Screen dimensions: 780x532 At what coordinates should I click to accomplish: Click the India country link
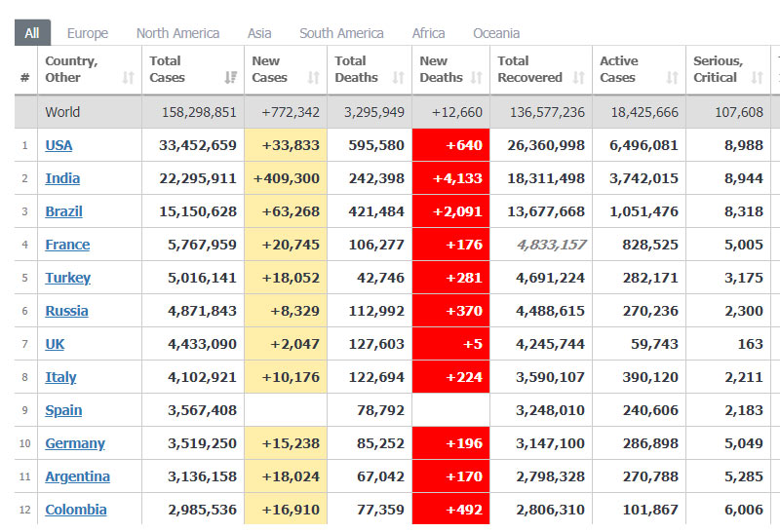[x=62, y=178]
